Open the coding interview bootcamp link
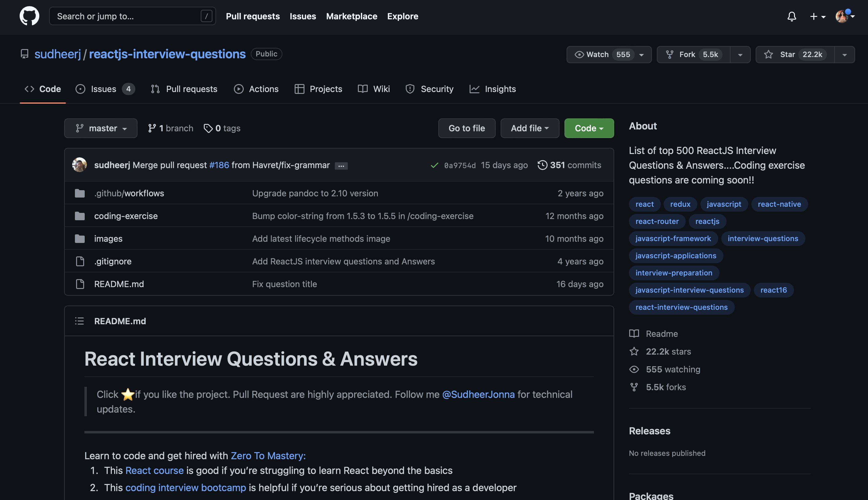 tap(186, 487)
